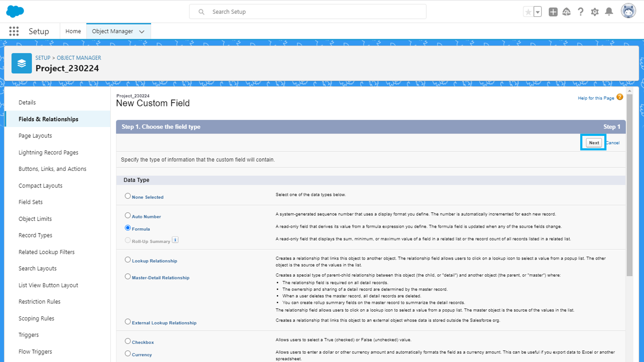
Task: Click 'Step 1. Choose the field type' header
Action: (161, 127)
